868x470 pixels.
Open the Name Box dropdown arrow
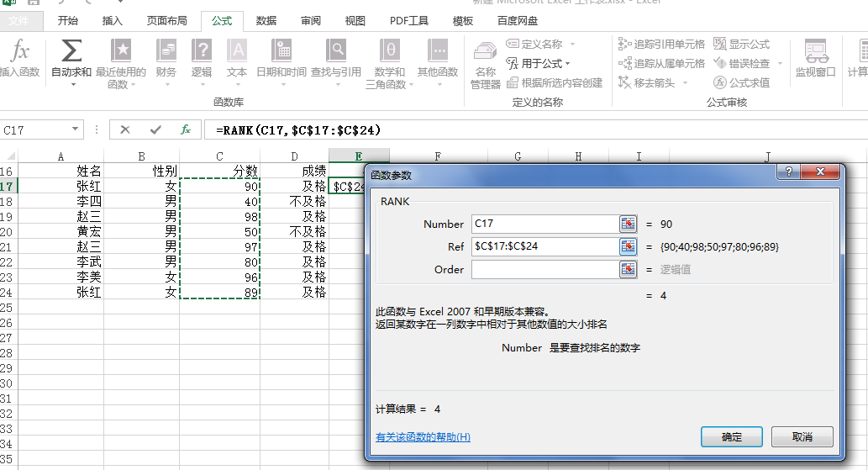pos(75,129)
